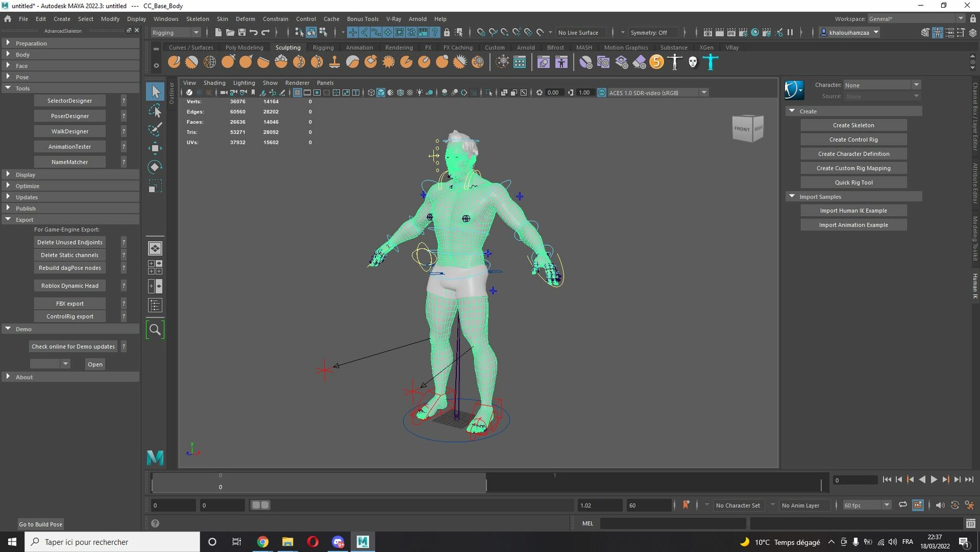Screen dimensions: 980x552
Task: Click the FRONT view cube
Action: coord(743,129)
